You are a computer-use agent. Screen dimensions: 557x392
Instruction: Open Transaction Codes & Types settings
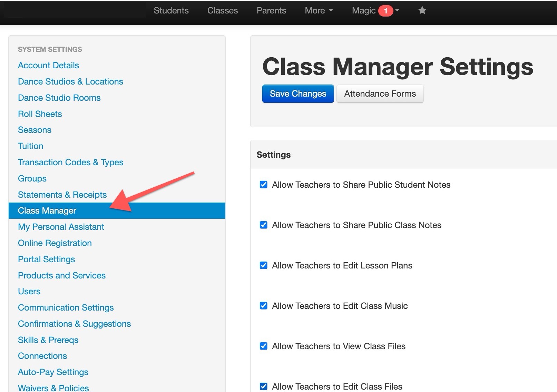pos(70,162)
